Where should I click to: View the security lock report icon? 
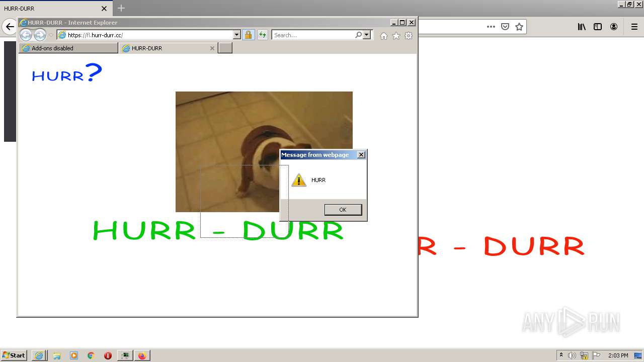248,35
